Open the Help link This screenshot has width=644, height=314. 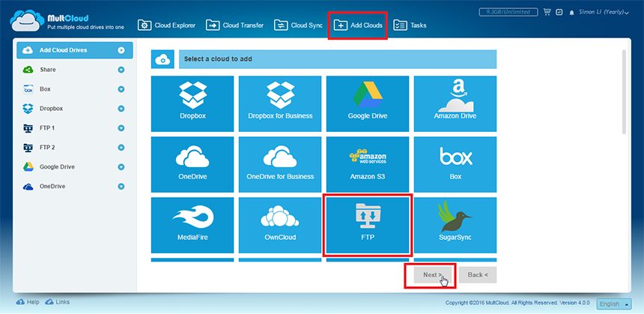click(x=28, y=302)
